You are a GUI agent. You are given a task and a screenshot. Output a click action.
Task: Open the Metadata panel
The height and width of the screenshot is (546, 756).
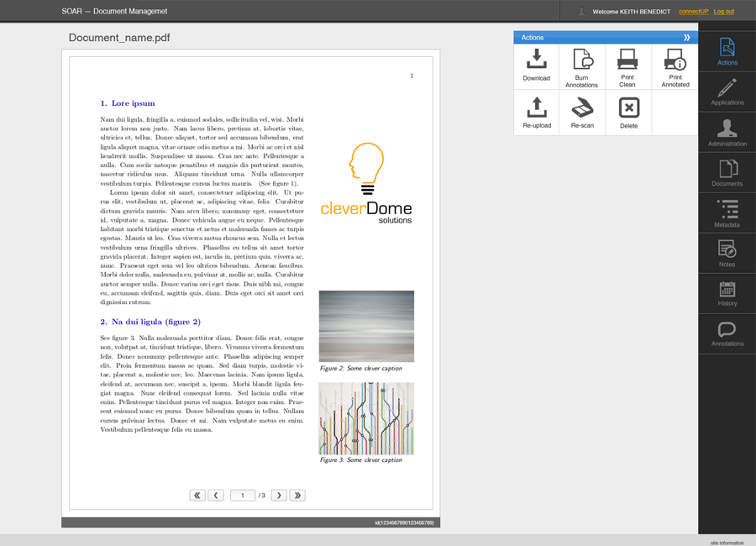(x=727, y=213)
